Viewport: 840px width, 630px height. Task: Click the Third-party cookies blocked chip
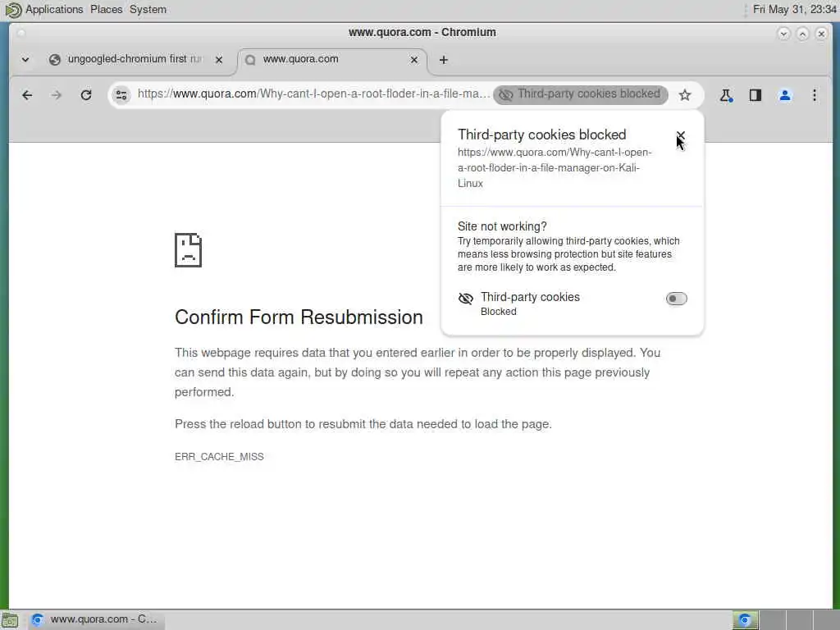coord(581,95)
